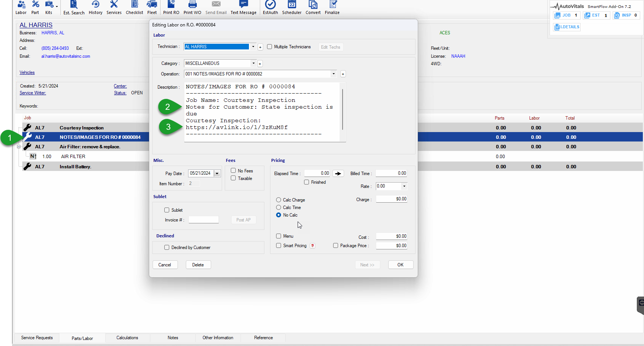Expand the Operation dropdown arrow

[x=334, y=74]
